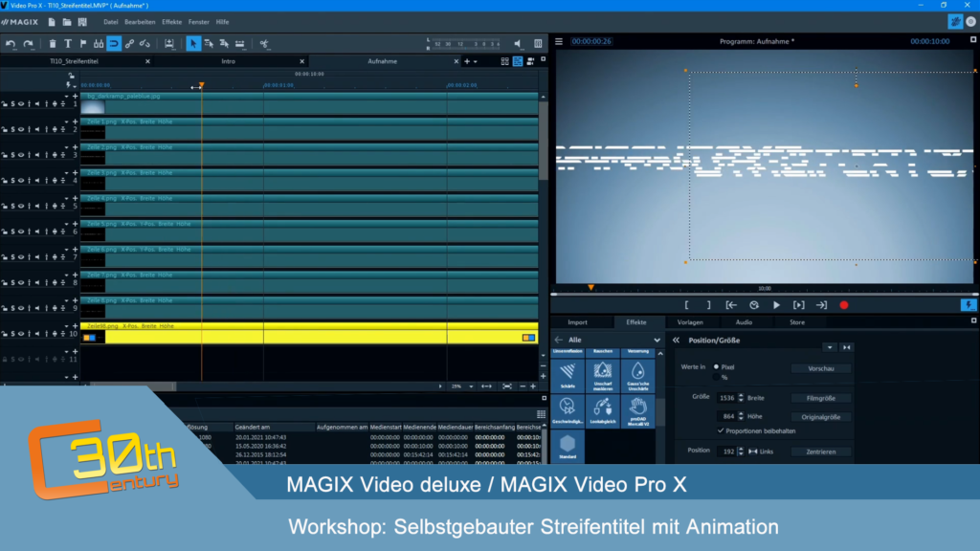The height and width of the screenshot is (551, 980).
Task: Click the scissors cut tool
Action: tap(264, 44)
